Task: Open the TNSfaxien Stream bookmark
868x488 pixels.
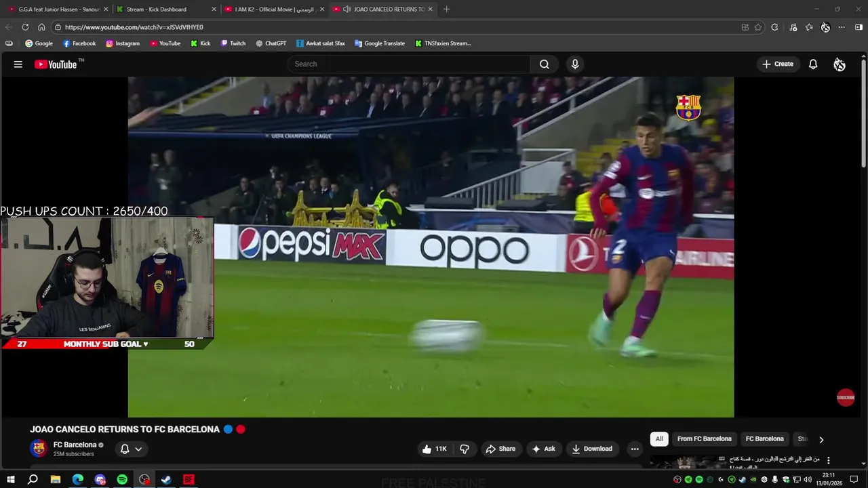Action: tap(443, 43)
